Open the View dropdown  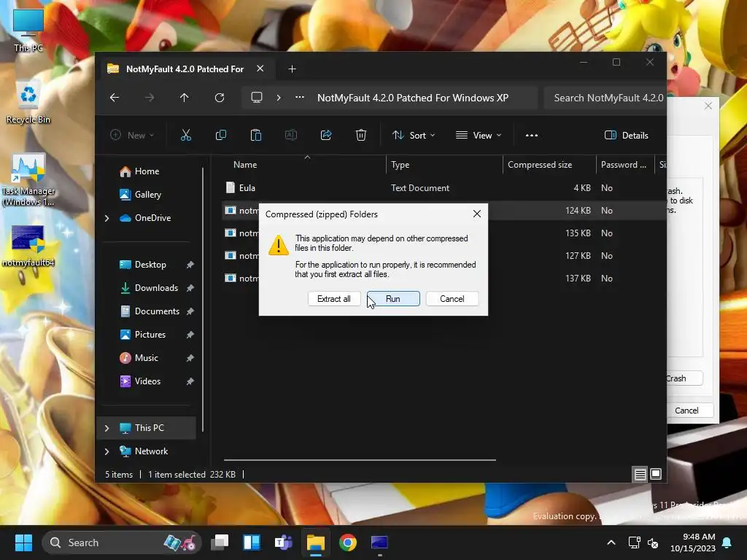point(479,135)
